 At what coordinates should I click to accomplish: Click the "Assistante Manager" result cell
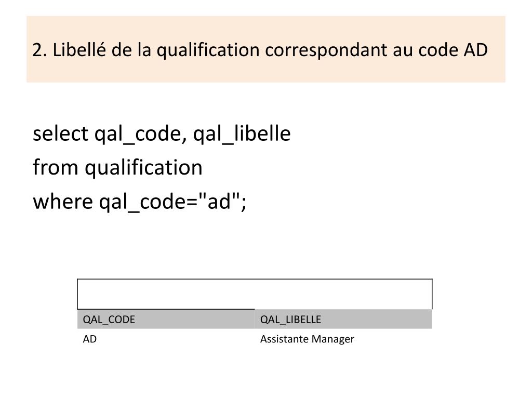click(x=307, y=339)
